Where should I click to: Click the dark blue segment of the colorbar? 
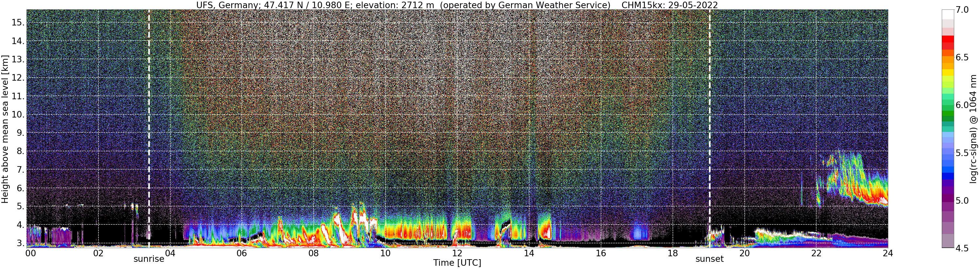(x=948, y=176)
